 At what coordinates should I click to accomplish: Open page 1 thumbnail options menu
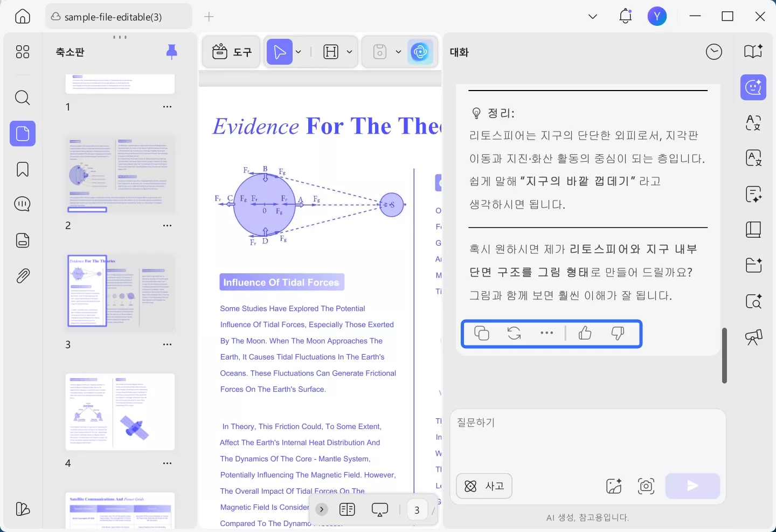point(168,107)
